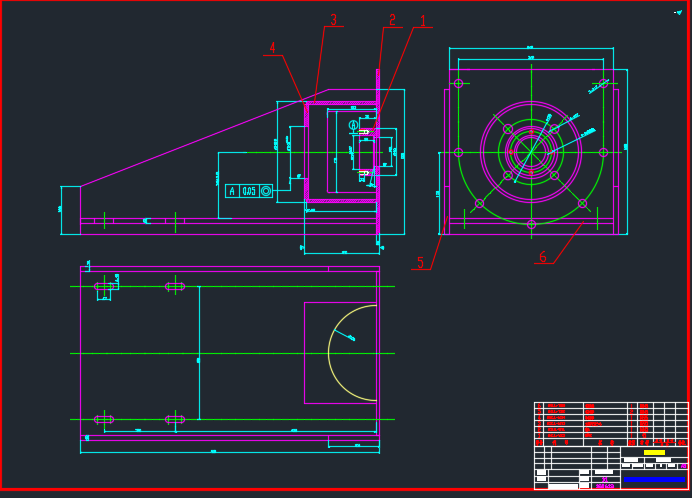Select part callout number 6
This screenshot has width=692, height=498.
coord(543,257)
